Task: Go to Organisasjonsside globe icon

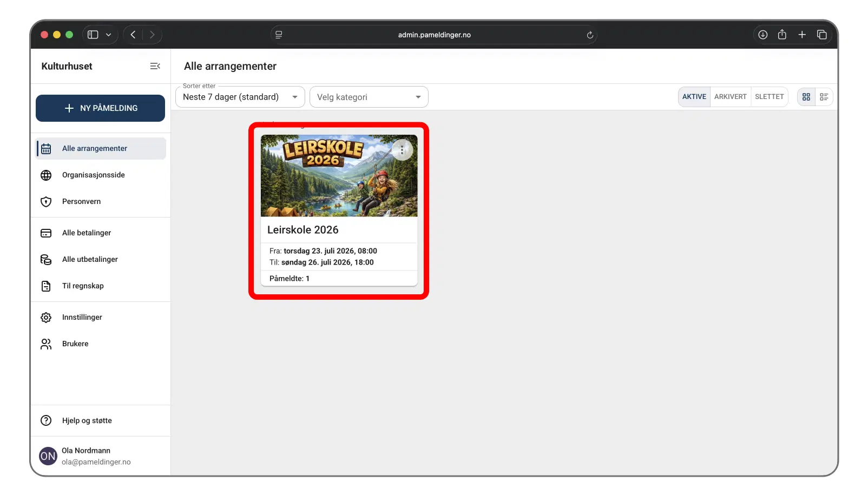Action: coord(47,175)
